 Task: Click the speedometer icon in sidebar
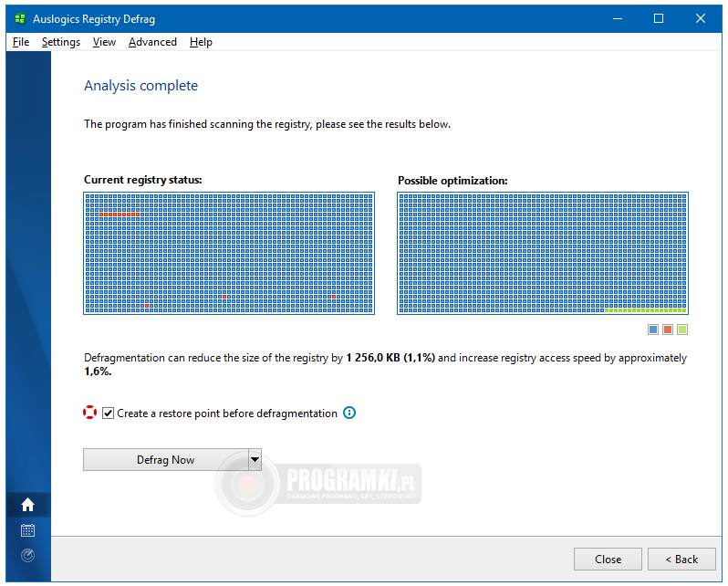[x=28, y=555]
